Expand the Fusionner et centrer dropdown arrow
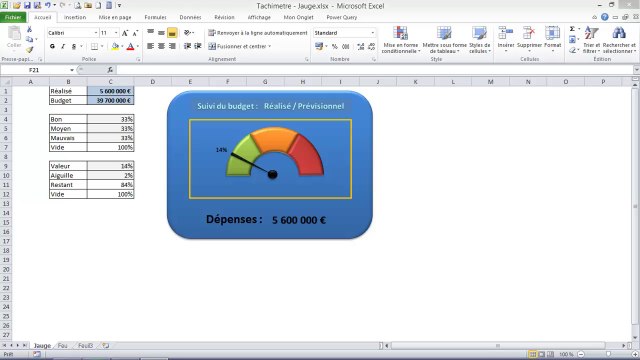Screen dimensions: 640x360 [270, 47]
